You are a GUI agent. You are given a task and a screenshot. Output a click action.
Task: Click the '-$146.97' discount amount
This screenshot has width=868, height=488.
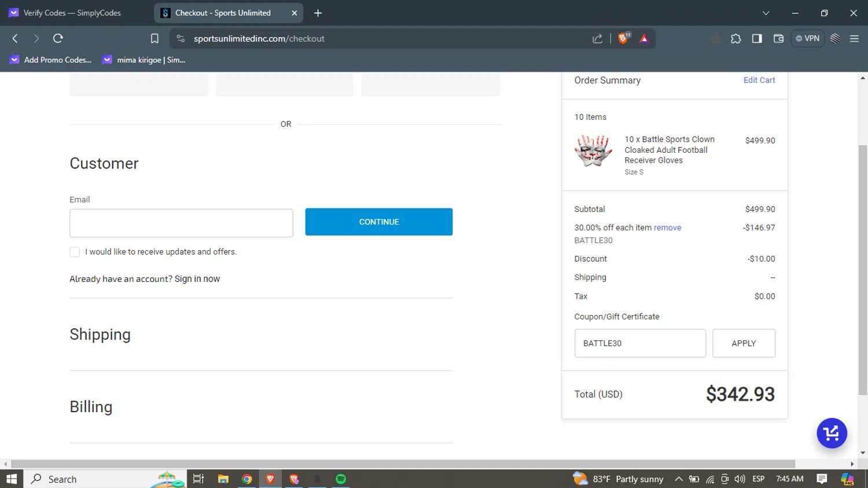tap(759, 228)
